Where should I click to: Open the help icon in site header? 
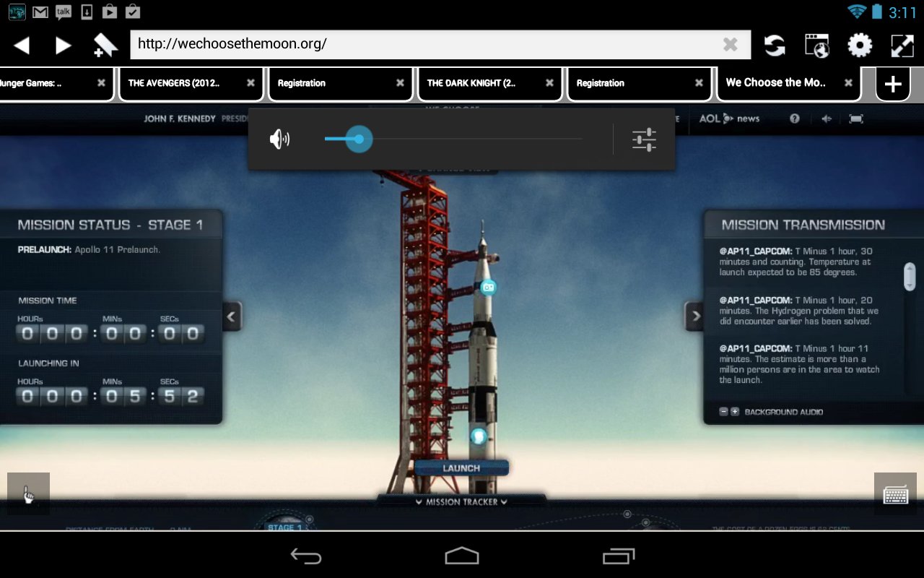pos(793,118)
